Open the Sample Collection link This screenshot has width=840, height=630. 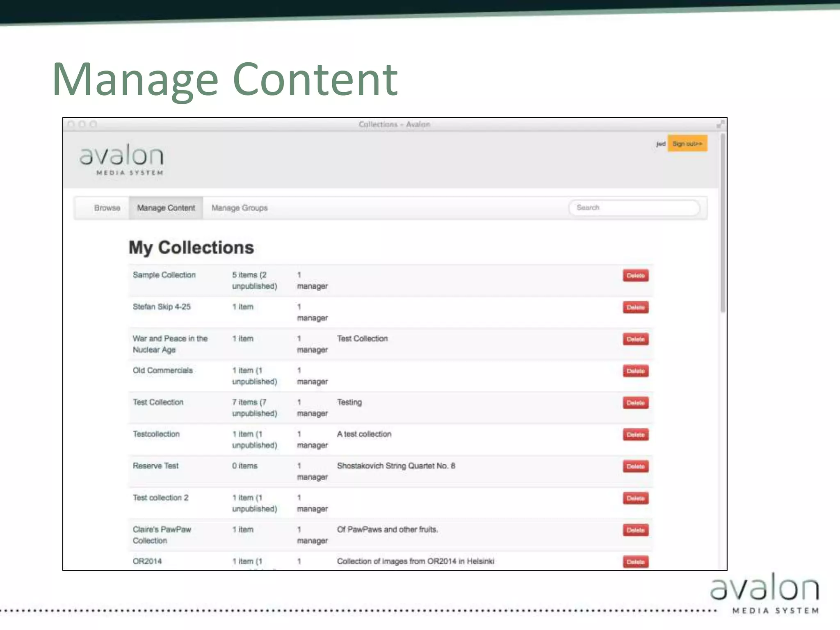point(164,275)
